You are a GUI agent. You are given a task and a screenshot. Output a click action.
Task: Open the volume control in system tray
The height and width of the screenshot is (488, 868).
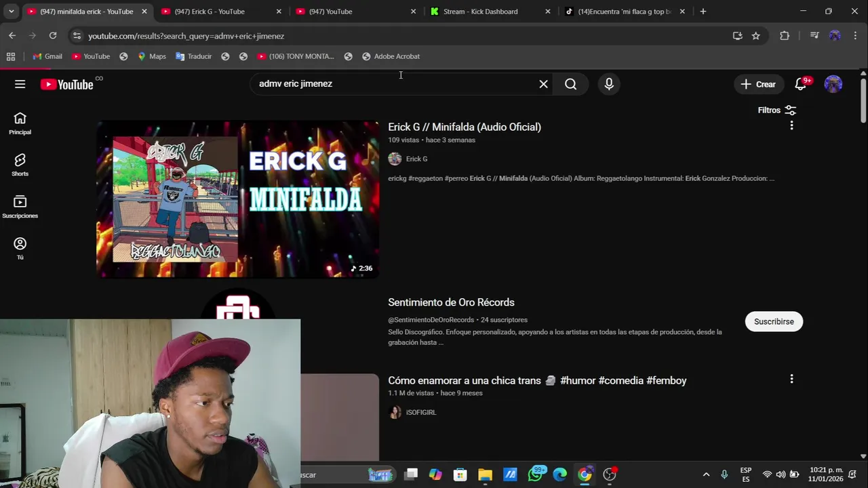pyautogui.click(x=781, y=474)
